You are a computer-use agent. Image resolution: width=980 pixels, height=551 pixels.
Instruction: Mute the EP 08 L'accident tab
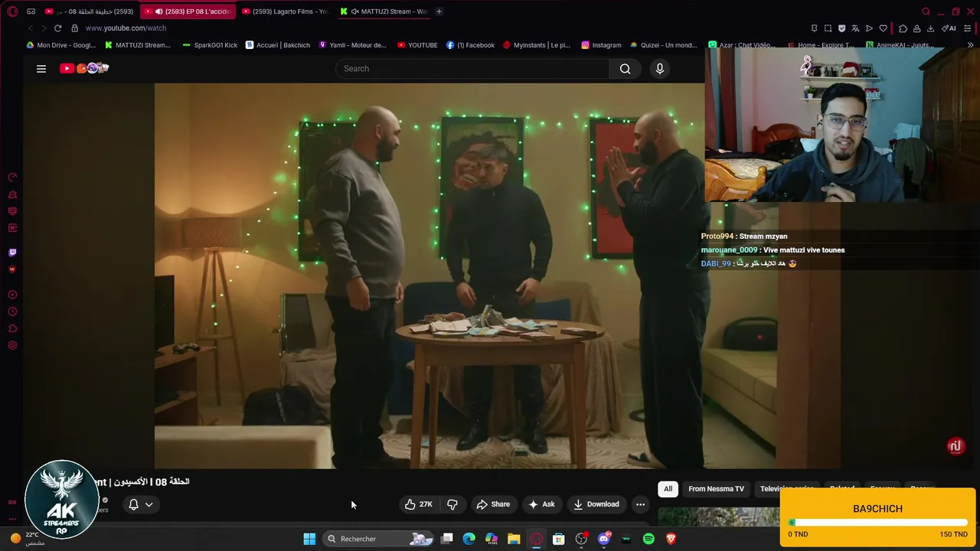(158, 11)
